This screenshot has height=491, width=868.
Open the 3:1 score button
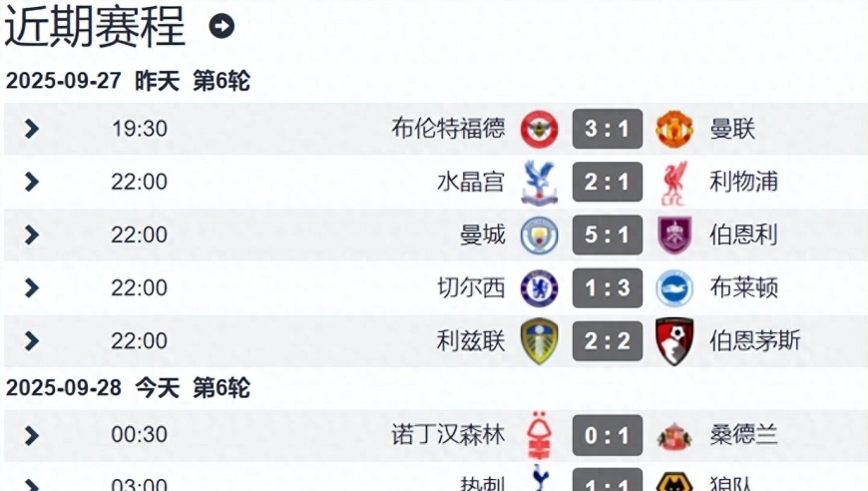[x=608, y=129]
